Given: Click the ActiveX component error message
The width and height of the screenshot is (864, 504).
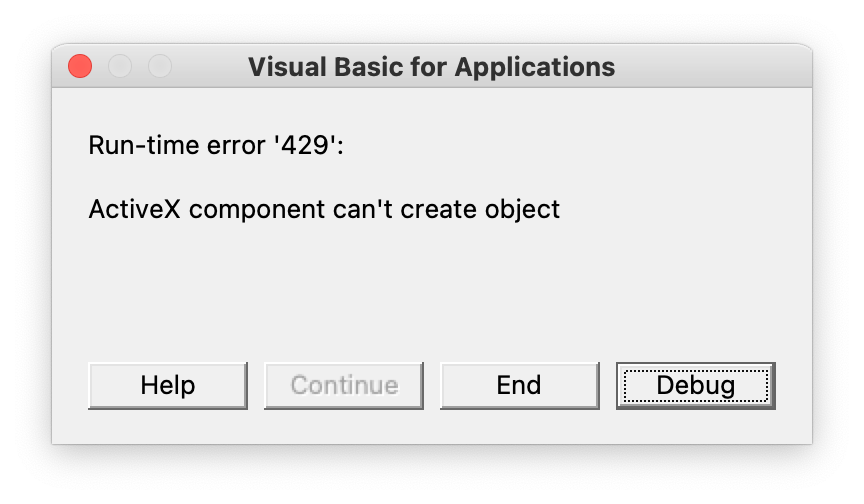Looking at the screenshot, I should click(x=324, y=210).
